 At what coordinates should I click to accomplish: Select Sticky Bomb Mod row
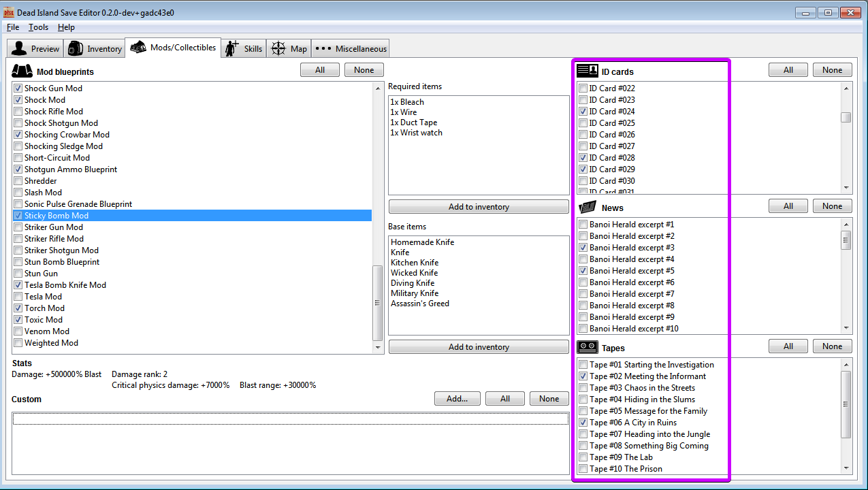point(192,216)
